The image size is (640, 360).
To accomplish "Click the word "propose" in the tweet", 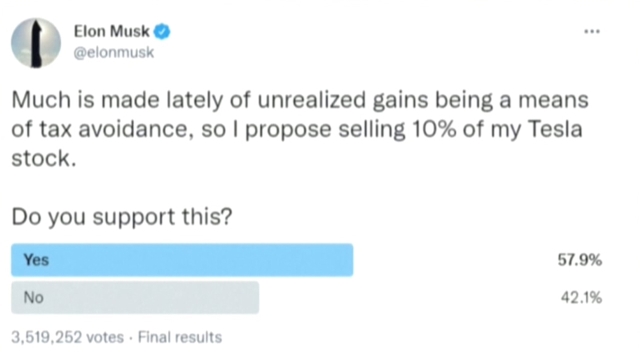I will point(288,131).
